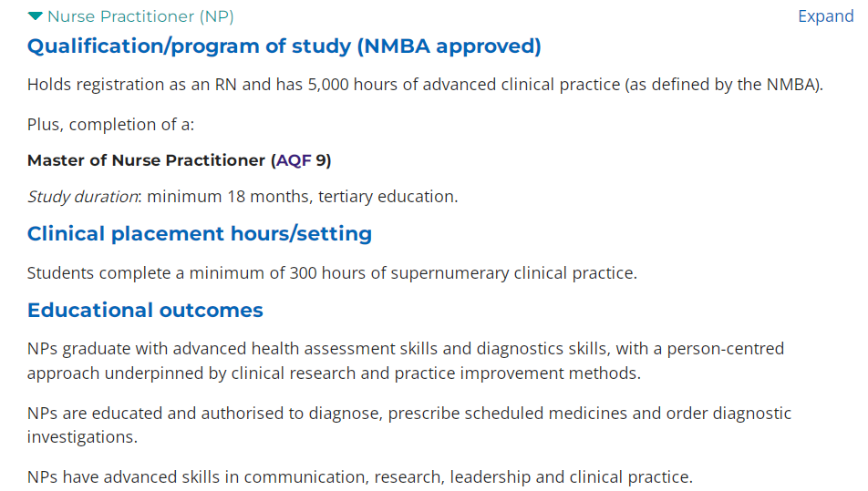Click the words 'supernumerary clinical practice'
This screenshot has height=491, width=868.
tap(512, 273)
